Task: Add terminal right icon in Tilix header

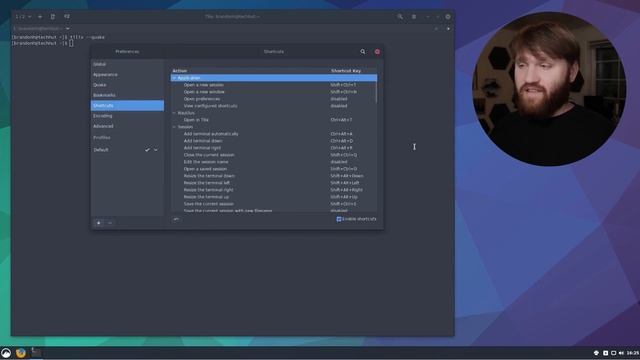Action: coord(53,17)
